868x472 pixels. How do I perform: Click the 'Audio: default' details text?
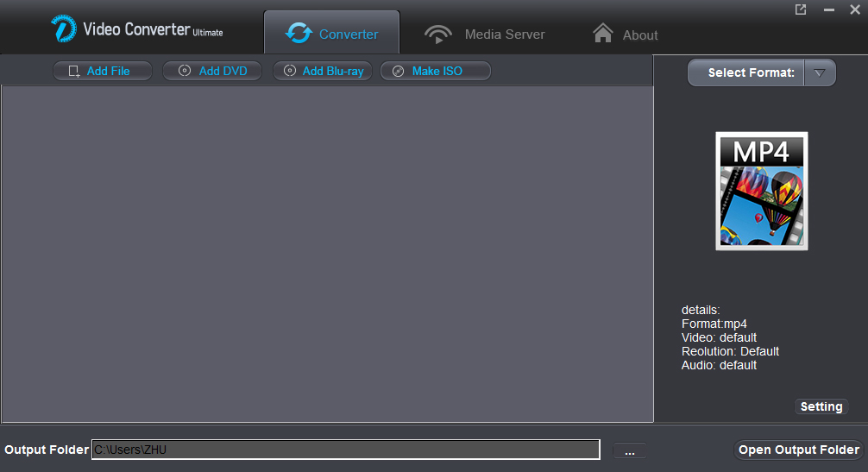click(x=719, y=365)
